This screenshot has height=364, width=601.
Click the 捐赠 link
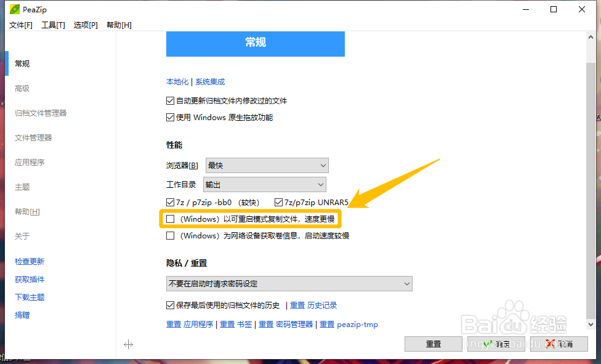pyautogui.click(x=22, y=315)
